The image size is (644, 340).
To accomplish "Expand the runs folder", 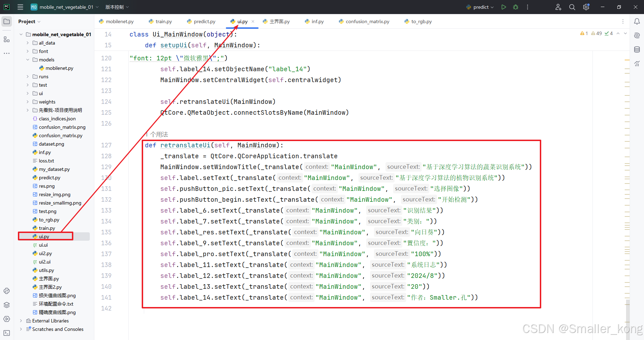I will (28, 76).
